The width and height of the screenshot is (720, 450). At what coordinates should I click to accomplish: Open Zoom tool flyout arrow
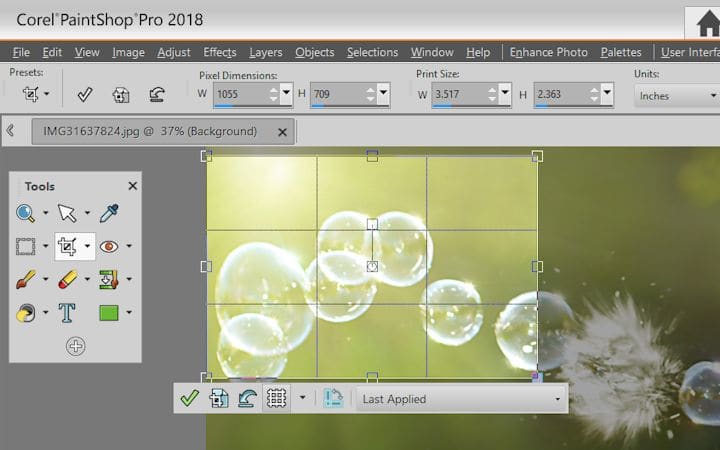click(x=45, y=213)
